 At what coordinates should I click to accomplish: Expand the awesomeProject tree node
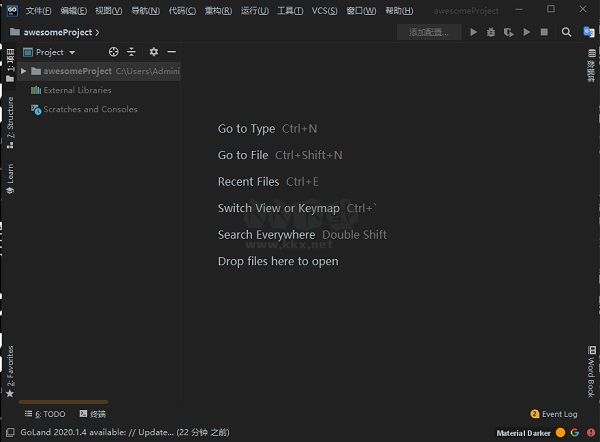click(24, 71)
